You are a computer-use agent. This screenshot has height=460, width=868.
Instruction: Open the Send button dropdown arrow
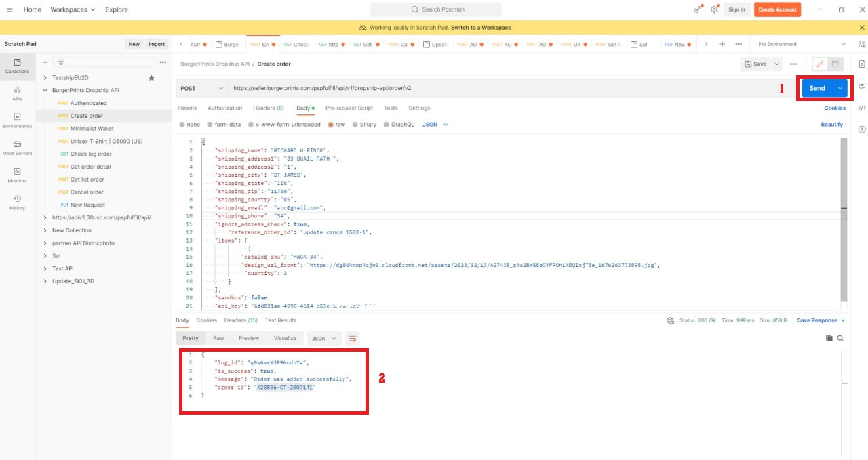click(x=841, y=88)
